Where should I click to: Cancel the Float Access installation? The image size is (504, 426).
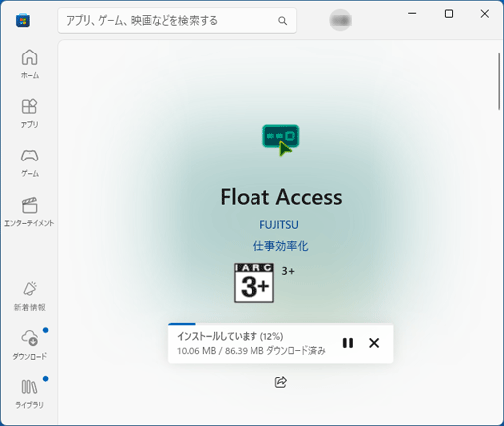pyautogui.click(x=374, y=343)
